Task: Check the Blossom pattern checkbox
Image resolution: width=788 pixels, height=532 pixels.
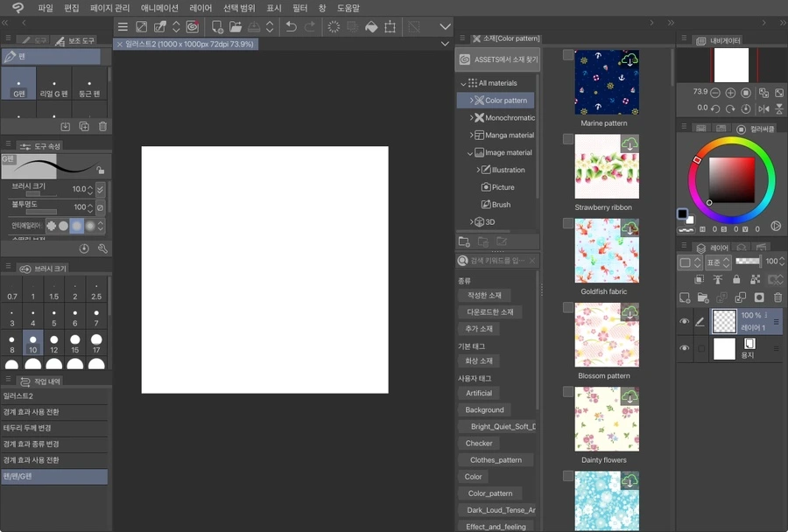Action: click(568, 307)
